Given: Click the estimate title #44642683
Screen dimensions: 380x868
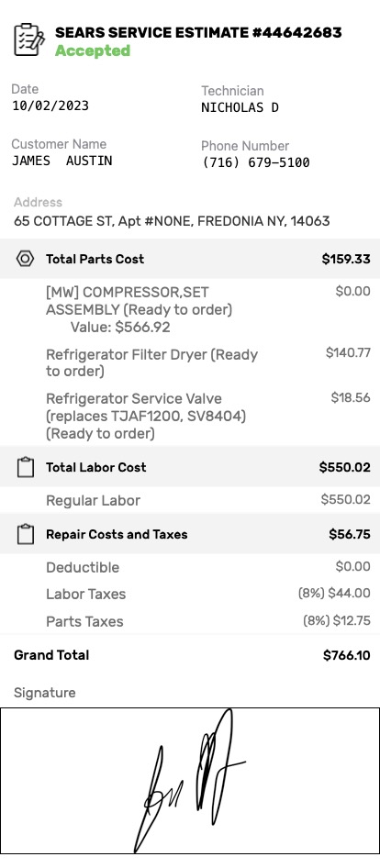Looking at the screenshot, I should pos(198,32).
